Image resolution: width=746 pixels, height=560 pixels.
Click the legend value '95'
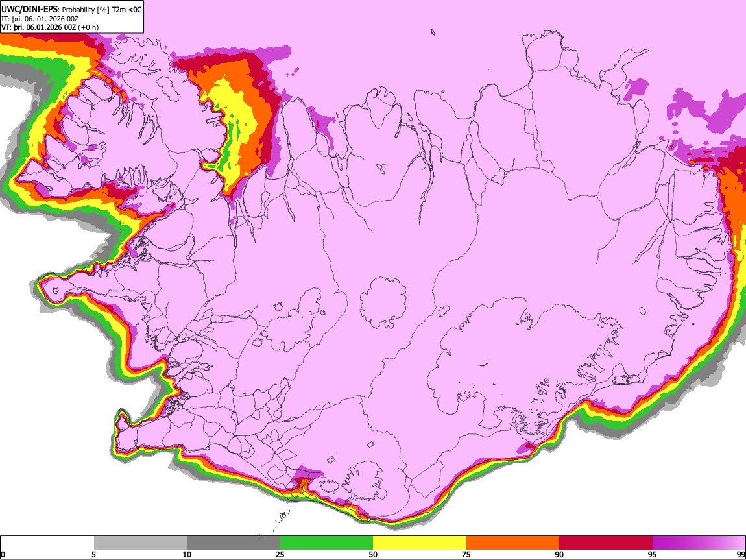tap(653, 554)
